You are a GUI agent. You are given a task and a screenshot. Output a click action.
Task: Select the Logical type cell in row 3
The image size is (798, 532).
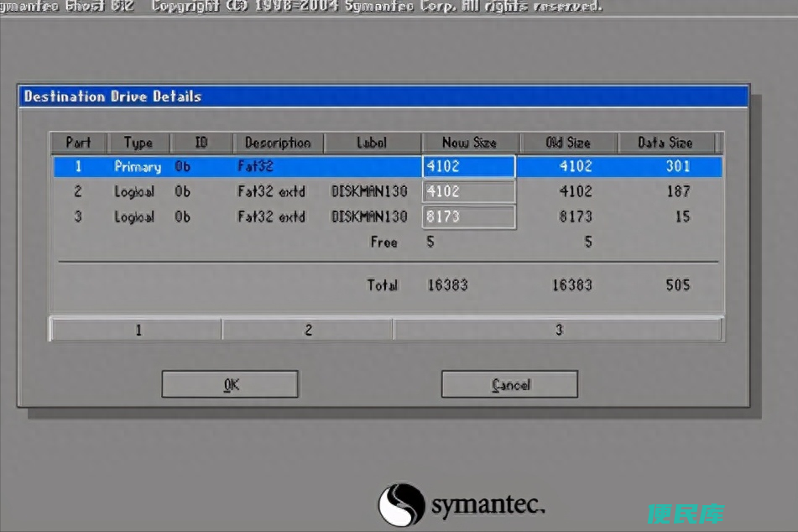click(134, 217)
